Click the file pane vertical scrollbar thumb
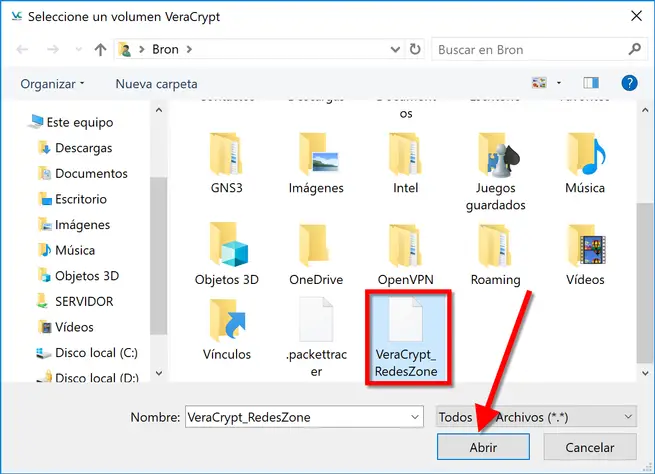The width and height of the screenshot is (655, 474). 645,283
